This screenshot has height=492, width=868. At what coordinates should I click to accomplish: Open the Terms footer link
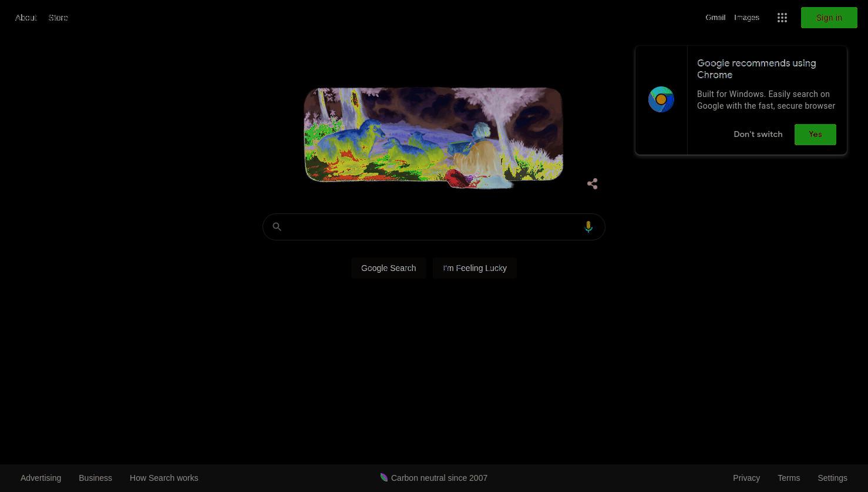[789, 478]
